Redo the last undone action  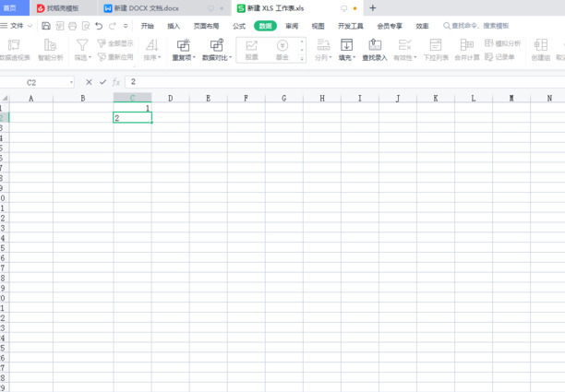click(113, 26)
